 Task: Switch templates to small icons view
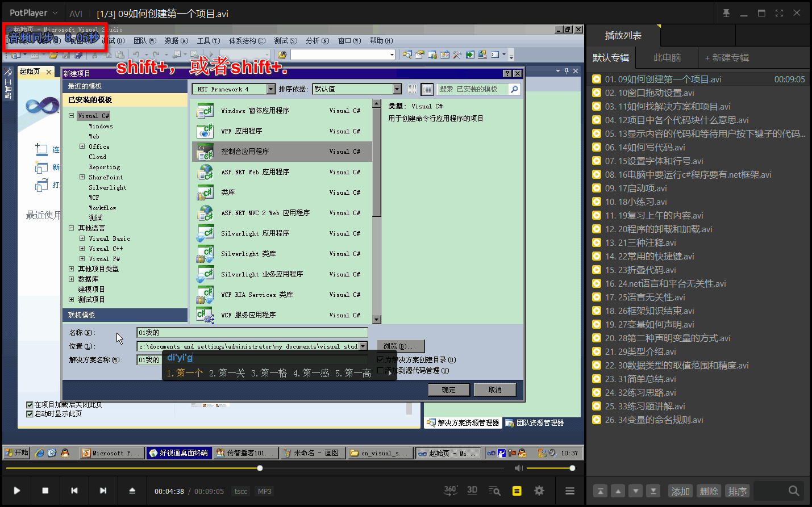(413, 89)
